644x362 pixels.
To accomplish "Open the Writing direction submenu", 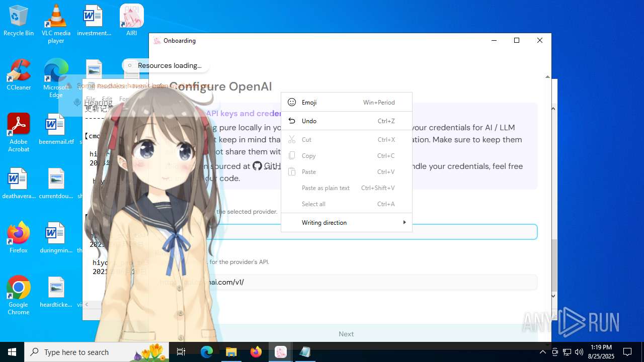I will click(346, 223).
